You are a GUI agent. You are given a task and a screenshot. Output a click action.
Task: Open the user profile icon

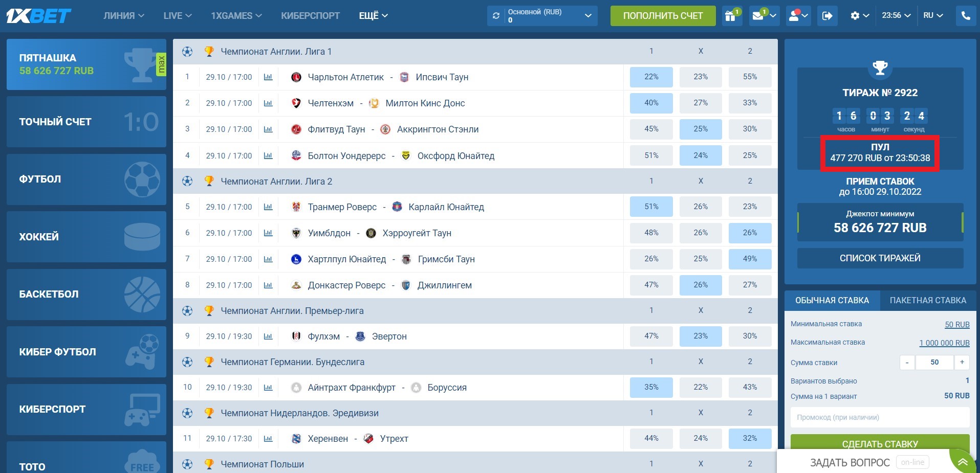(794, 16)
